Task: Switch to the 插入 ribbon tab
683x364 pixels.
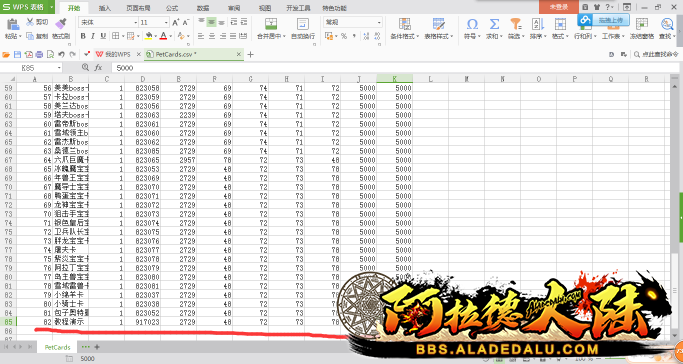Action: [105, 8]
